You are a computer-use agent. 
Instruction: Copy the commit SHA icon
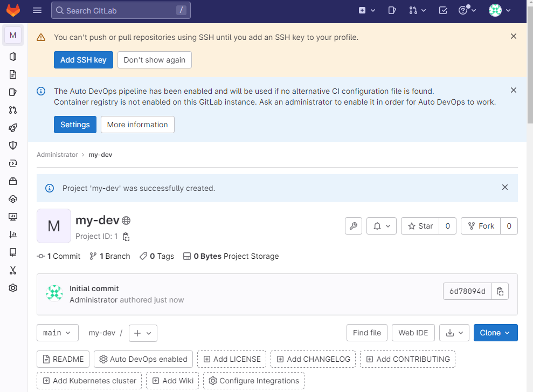[x=500, y=291]
